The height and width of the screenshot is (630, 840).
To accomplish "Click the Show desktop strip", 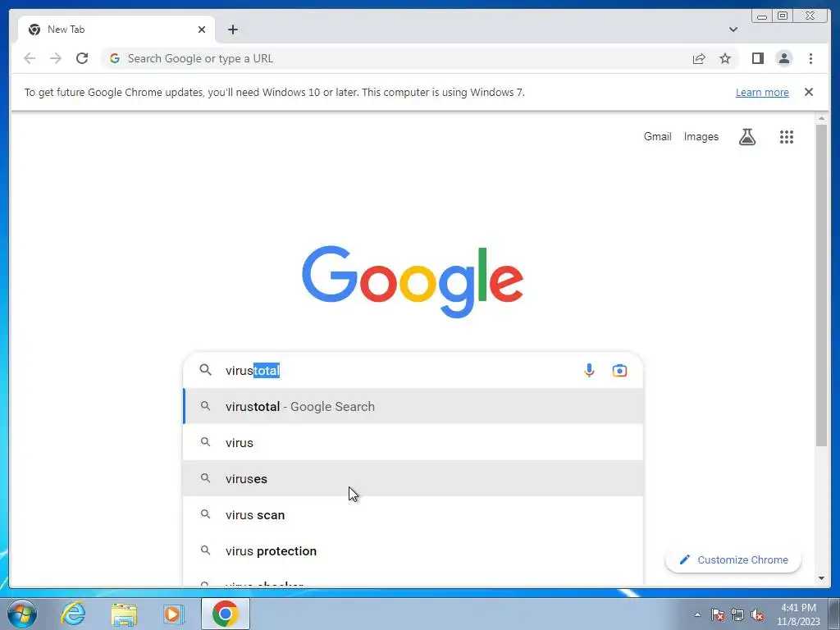I will coord(834,614).
